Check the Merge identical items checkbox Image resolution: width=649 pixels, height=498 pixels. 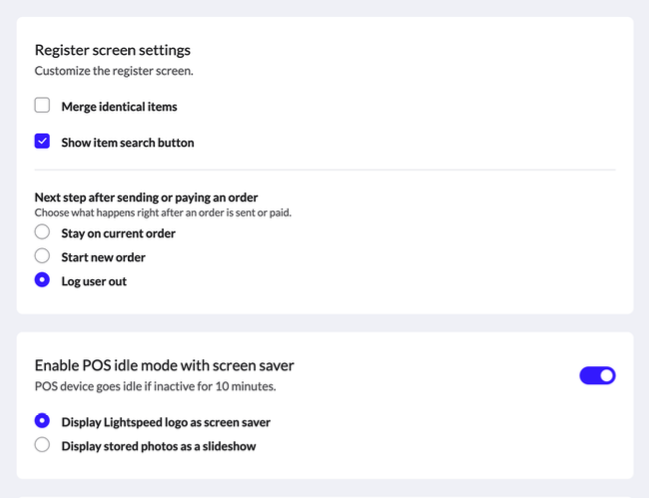click(42, 105)
